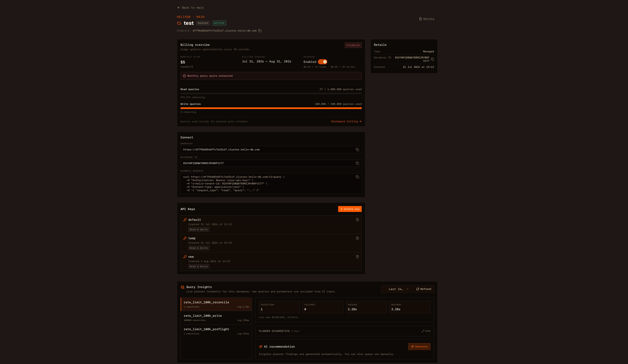628x364 pixels.
Task: Refresh the Query Insights
Action: (424, 289)
